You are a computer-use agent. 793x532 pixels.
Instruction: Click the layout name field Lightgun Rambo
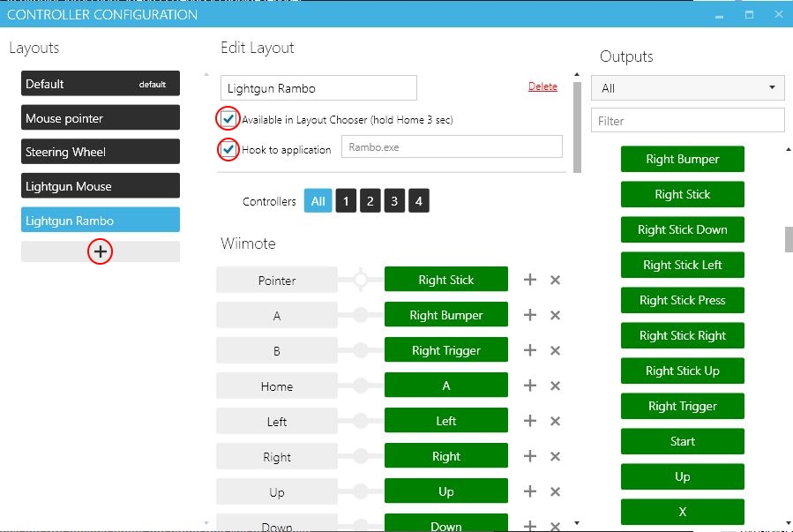coord(318,88)
